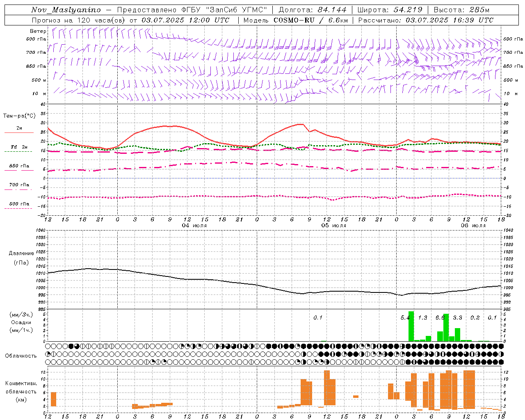Select the 700 гПа temperature legend entry
525x420 pixels.
click(19, 185)
